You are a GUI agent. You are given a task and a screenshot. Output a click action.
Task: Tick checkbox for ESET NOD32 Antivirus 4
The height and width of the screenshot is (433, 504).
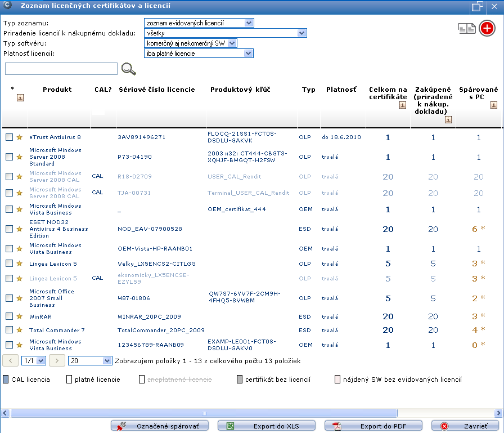tap(10, 229)
